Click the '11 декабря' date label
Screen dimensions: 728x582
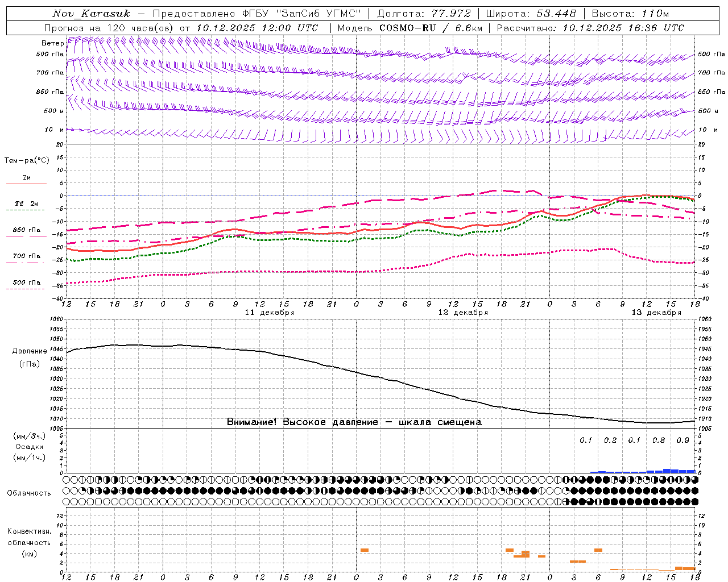[270, 313]
